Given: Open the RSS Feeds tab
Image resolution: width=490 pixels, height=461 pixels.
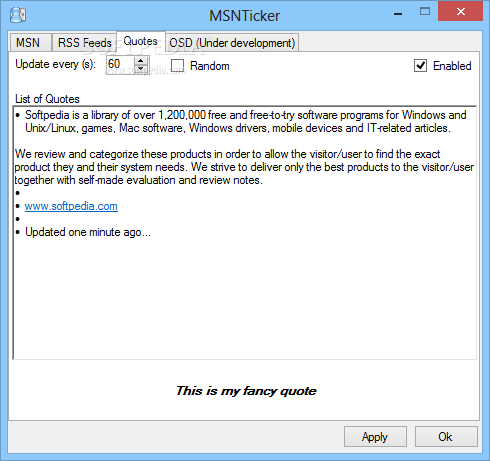Looking at the screenshot, I should (x=84, y=43).
